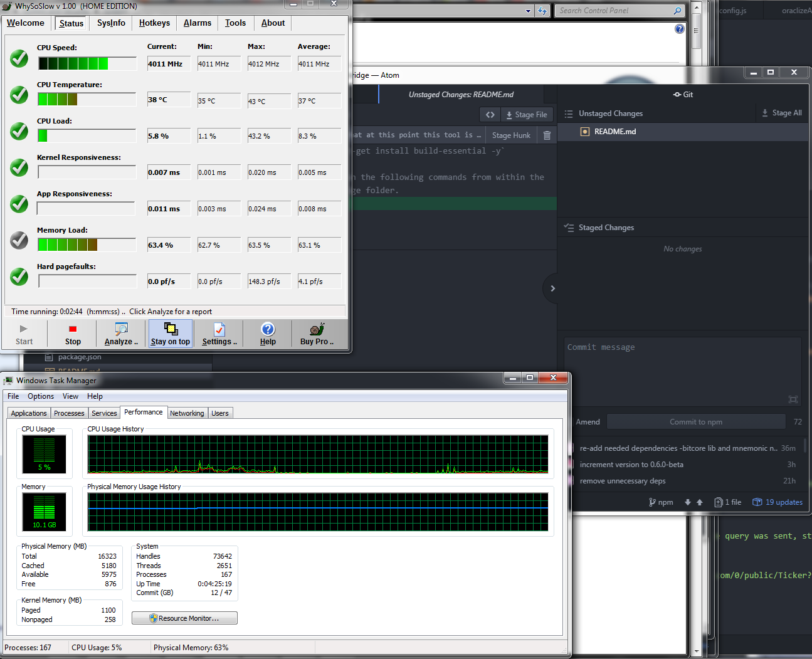Screen dimensions: 812x659
Task: Click the Amend option
Action: pos(588,422)
